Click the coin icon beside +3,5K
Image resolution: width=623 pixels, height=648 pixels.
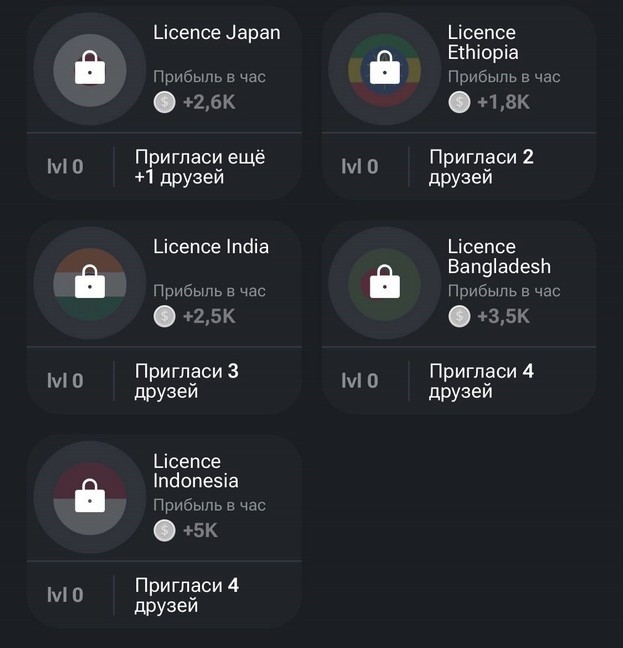(459, 316)
